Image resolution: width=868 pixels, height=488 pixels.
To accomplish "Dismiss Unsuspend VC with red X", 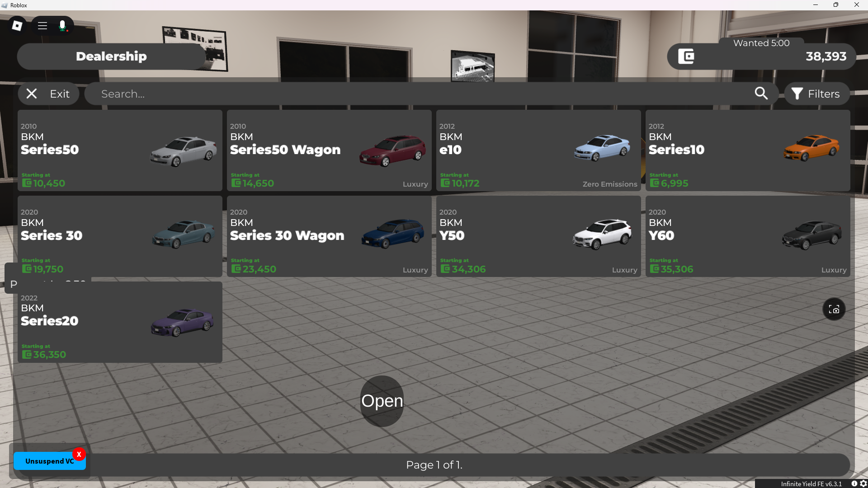I will pos(79,455).
